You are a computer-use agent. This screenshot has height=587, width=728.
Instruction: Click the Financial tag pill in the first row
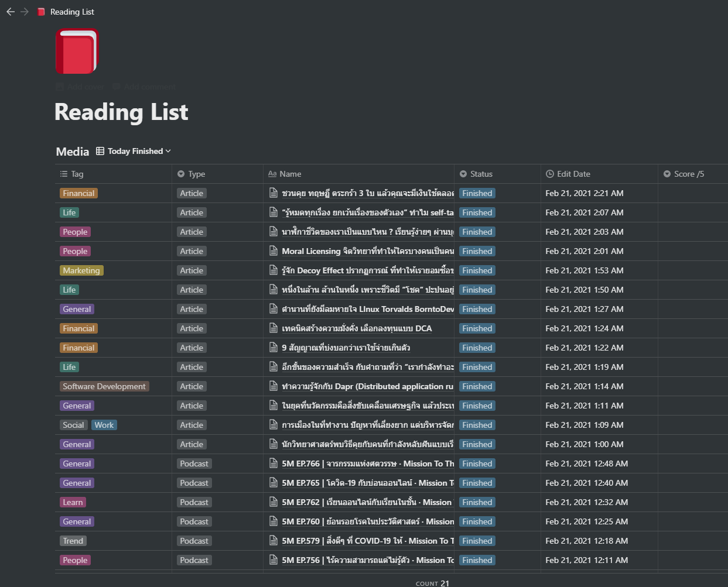(x=78, y=193)
